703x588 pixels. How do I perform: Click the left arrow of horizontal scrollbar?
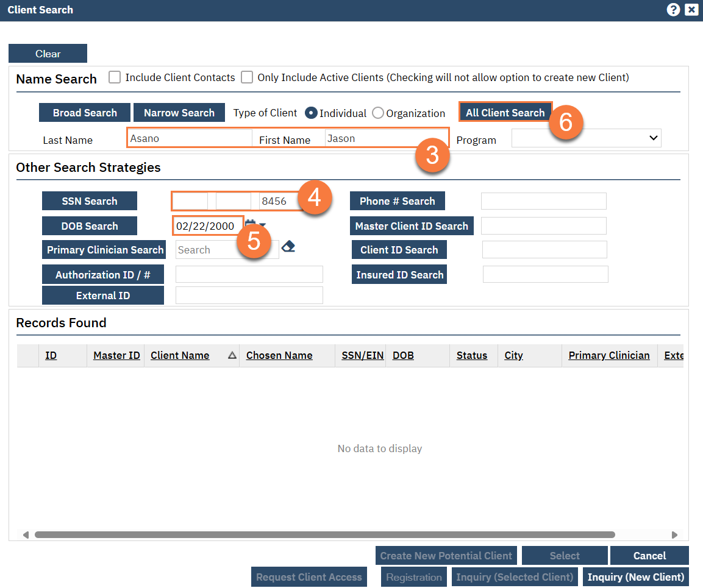click(x=26, y=535)
